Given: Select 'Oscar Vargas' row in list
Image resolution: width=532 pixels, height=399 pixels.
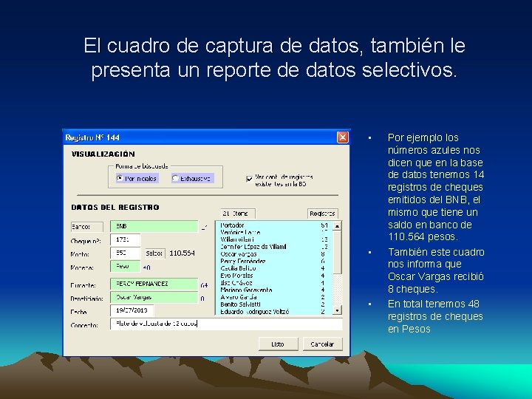Looking at the screenshot, I should click(274, 253).
